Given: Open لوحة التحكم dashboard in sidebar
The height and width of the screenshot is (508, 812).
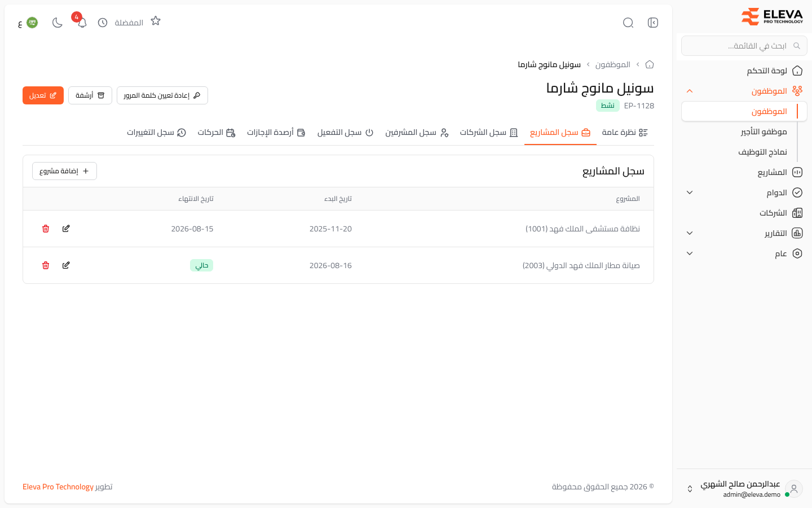Looking at the screenshot, I should click(x=744, y=71).
